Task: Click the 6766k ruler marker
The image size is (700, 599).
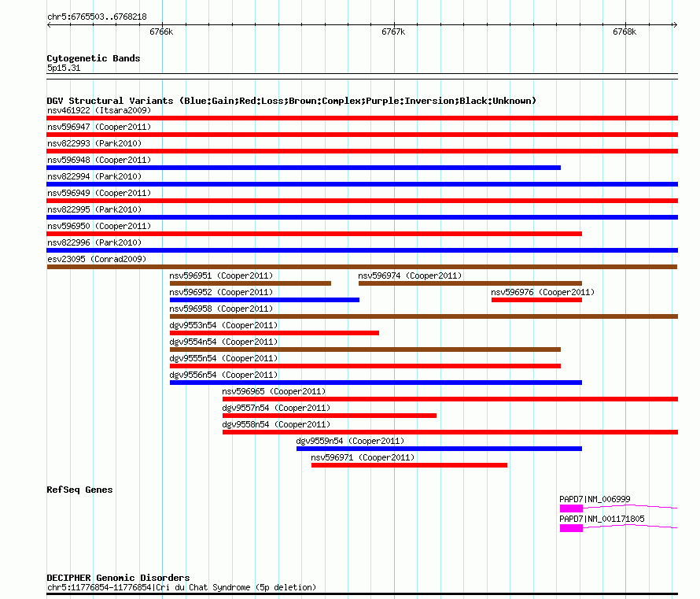Action: coord(161,31)
